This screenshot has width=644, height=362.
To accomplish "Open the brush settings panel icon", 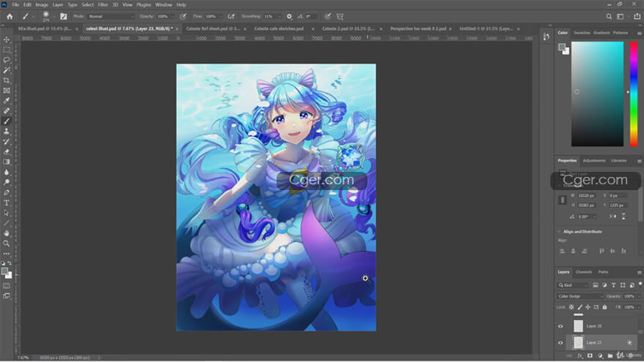I will click(63, 16).
